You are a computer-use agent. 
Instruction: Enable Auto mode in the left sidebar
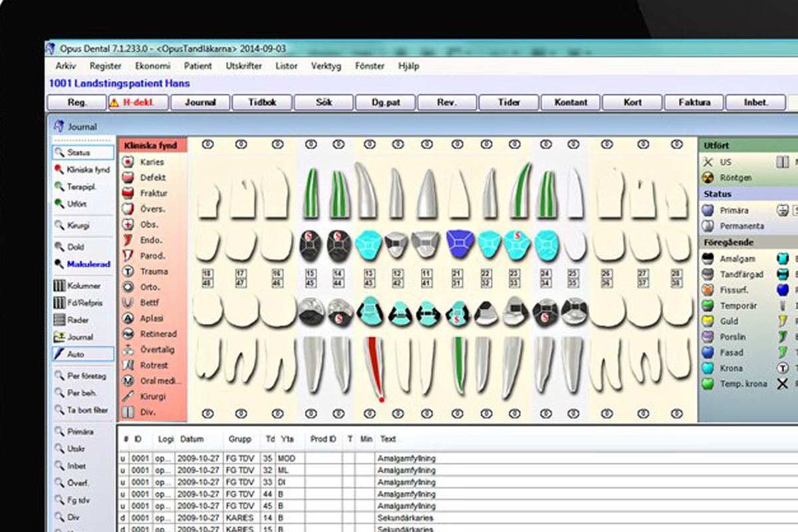[80, 354]
